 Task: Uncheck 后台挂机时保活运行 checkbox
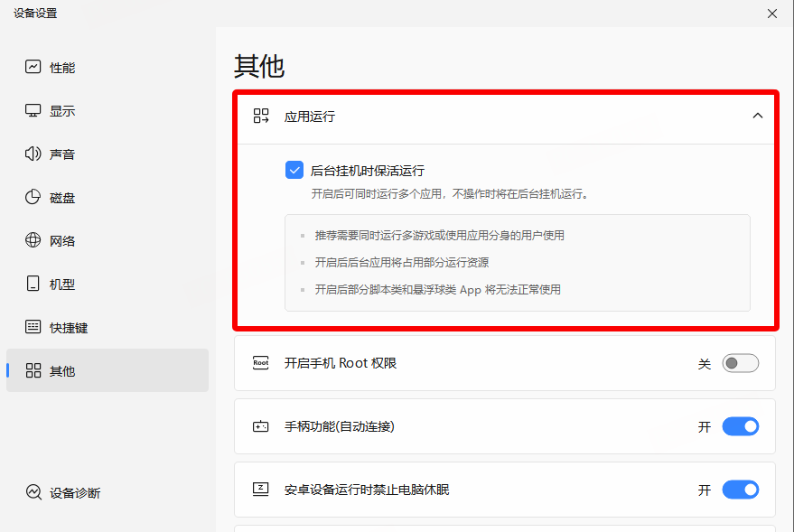point(294,170)
